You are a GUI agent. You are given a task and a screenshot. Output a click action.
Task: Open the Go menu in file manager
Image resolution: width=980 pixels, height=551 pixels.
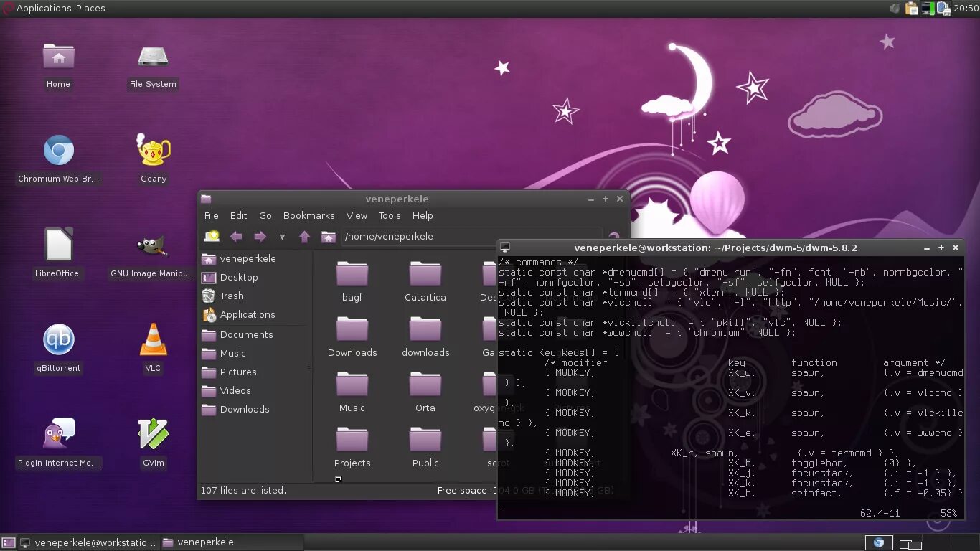coord(265,215)
